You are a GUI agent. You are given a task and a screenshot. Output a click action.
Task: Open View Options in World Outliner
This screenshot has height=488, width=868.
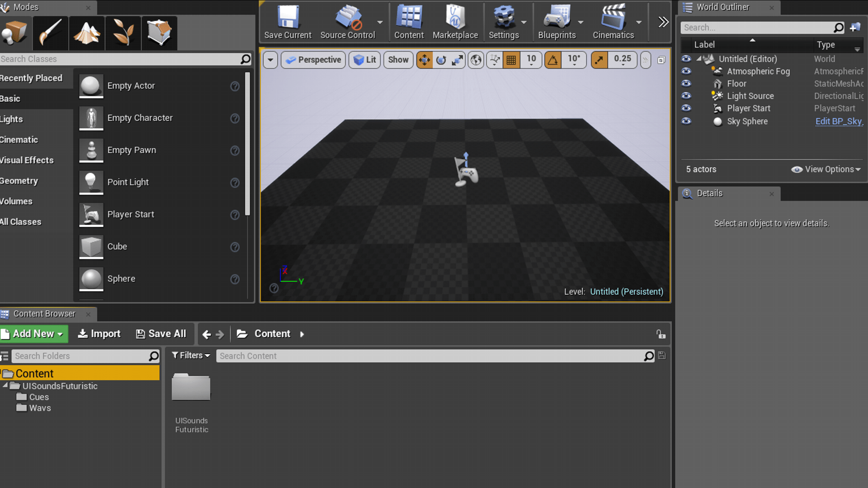coord(826,169)
